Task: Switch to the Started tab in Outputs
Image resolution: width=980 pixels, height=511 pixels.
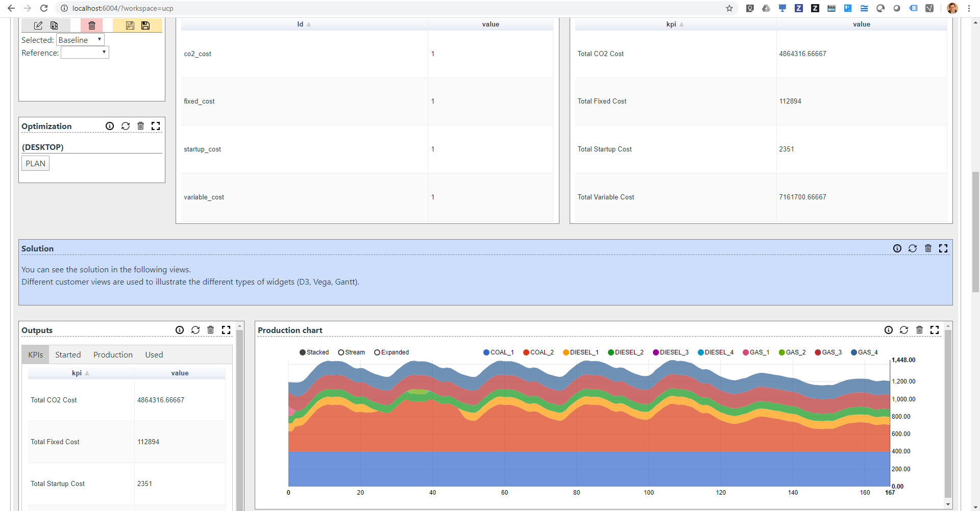Action: (x=68, y=355)
